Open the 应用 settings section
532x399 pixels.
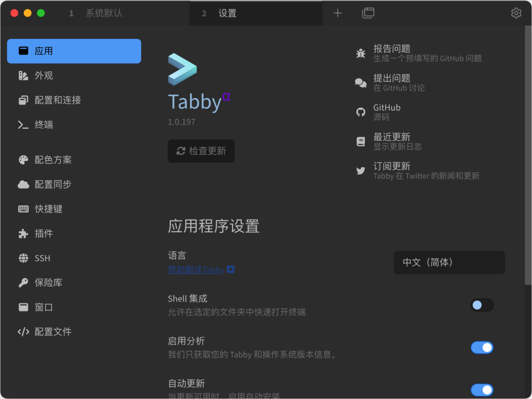(x=74, y=51)
